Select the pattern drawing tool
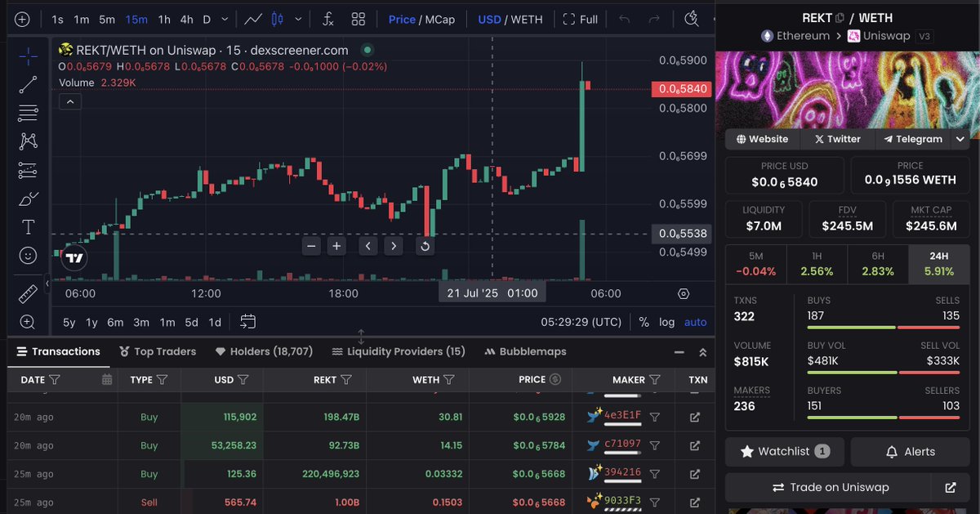Screen dimensions: 980x514 (x=28, y=141)
